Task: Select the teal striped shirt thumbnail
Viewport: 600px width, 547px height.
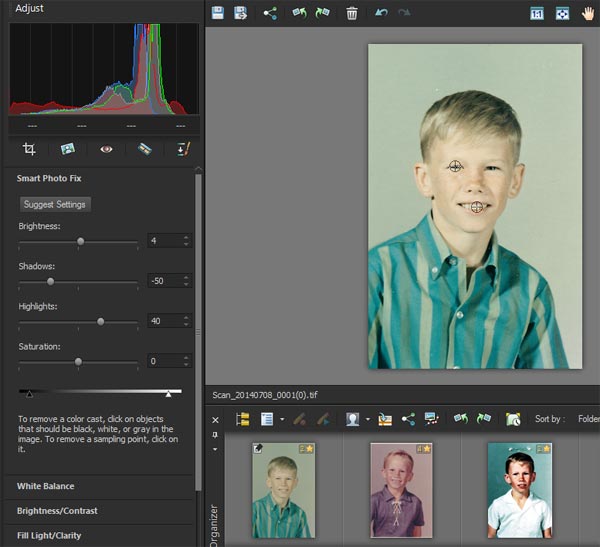Action: click(x=284, y=490)
